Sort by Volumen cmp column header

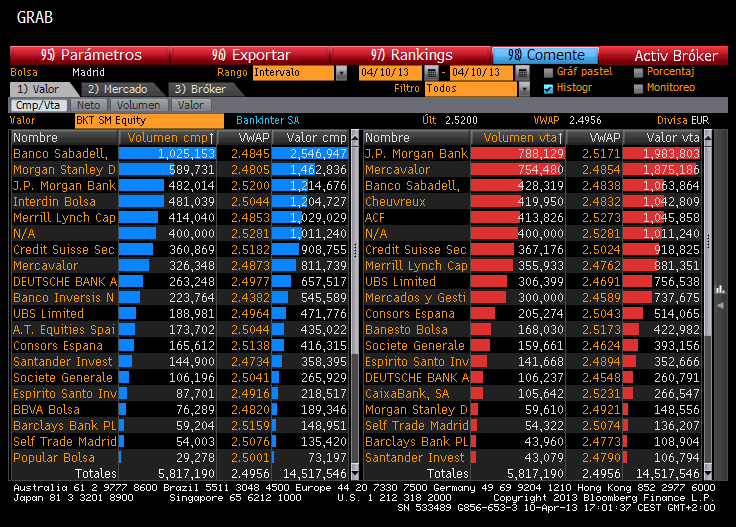pos(168,138)
